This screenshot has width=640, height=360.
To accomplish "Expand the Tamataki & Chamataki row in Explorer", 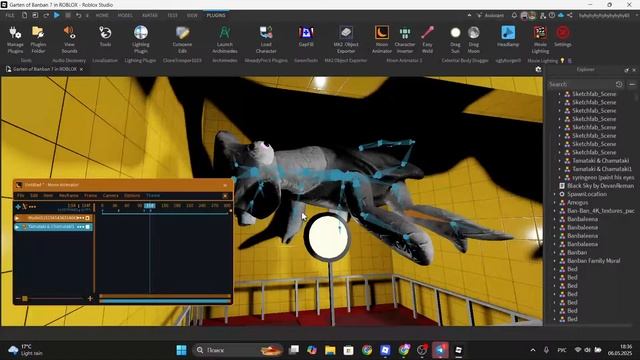I will tap(560, 161).
